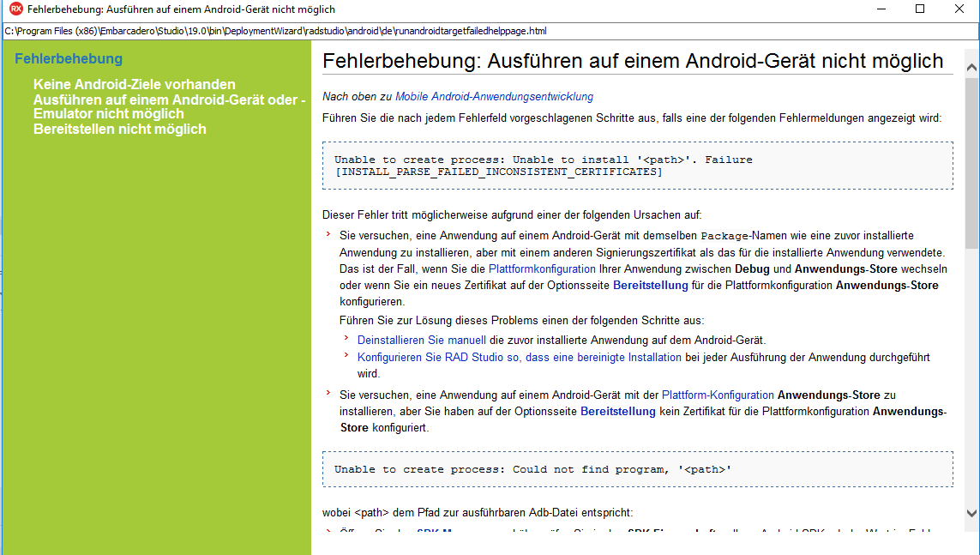Viewport: 980px width, 555px height.
Task: Click the INSTALL_PARSE_FAILED error code box
Action: 637,166
